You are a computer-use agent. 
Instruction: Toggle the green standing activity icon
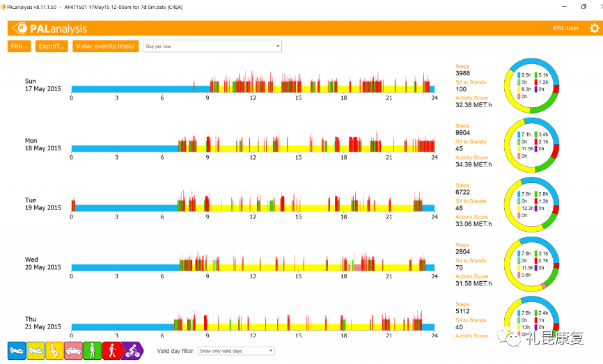(x=93, y=351)
